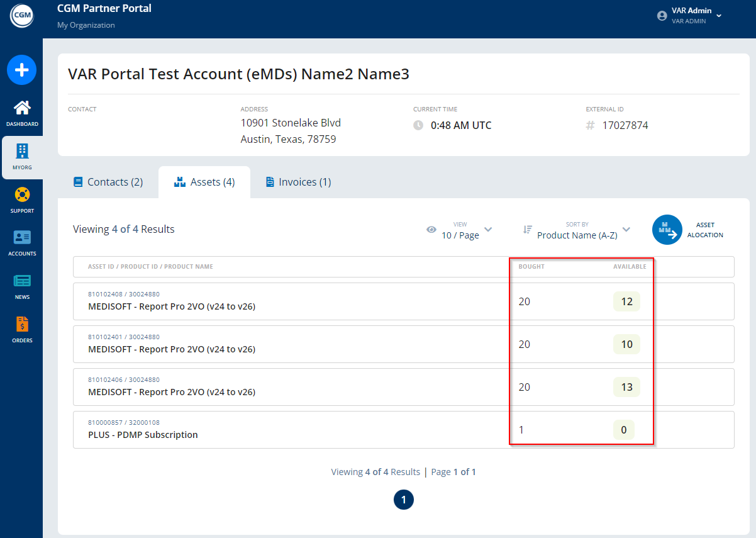Open Orders invoice icon in sidebar
Image resolution: width=756 pixels, height=538 pixels.
click(x=22, y=325)
